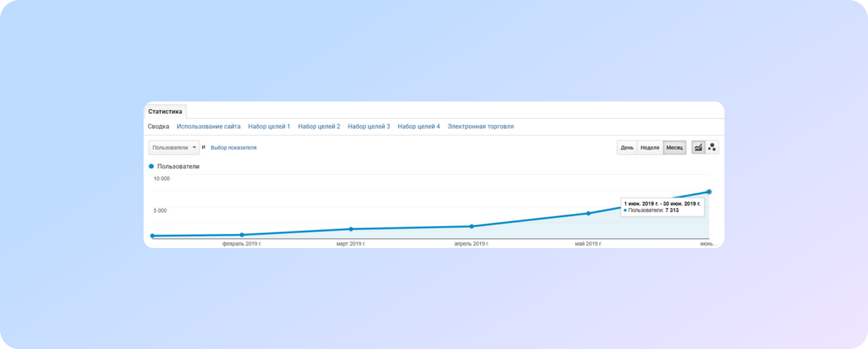Click the 5 000 axis label

[x=160, y=211]
